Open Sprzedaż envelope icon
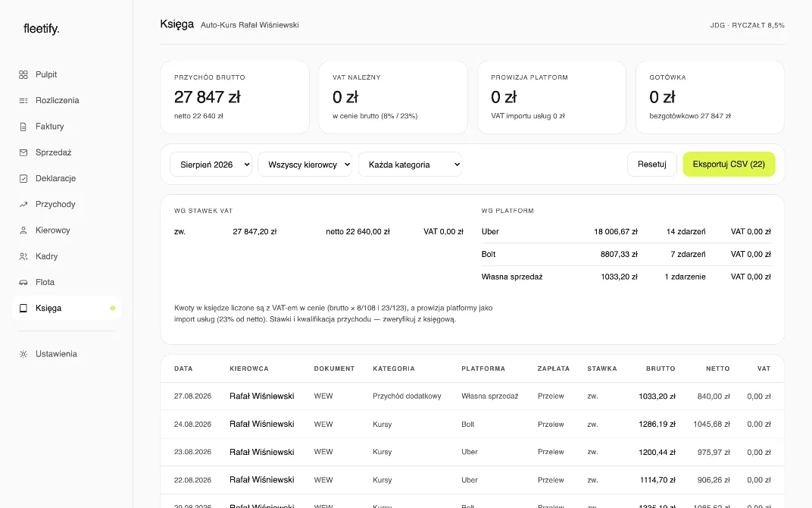 point(23,152)
